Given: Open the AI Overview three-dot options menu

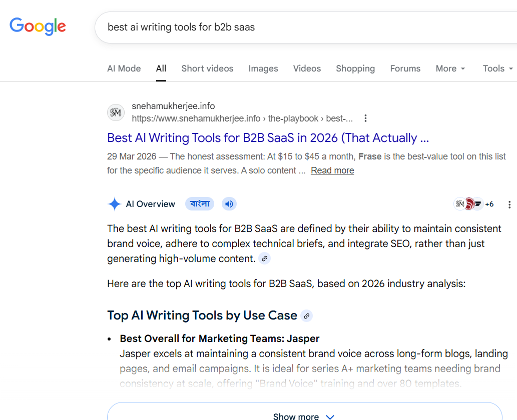Looking at the screenshot, I should point(509,204).
